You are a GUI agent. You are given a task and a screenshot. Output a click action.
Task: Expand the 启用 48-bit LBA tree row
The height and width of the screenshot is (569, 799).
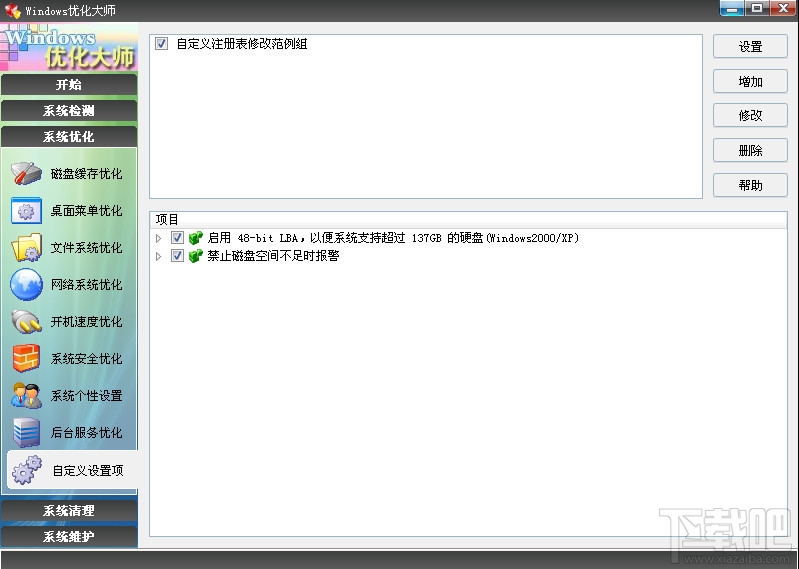[x=158, y=238]
